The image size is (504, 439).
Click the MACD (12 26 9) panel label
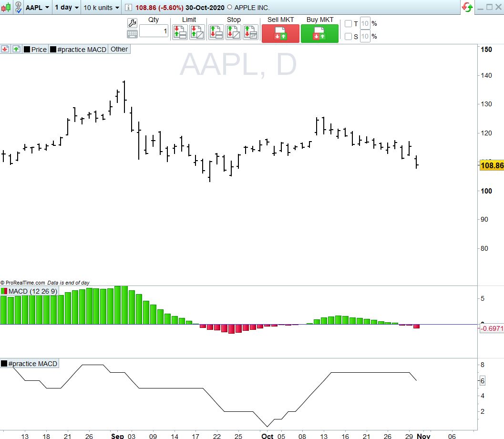(x=33, y=291)
